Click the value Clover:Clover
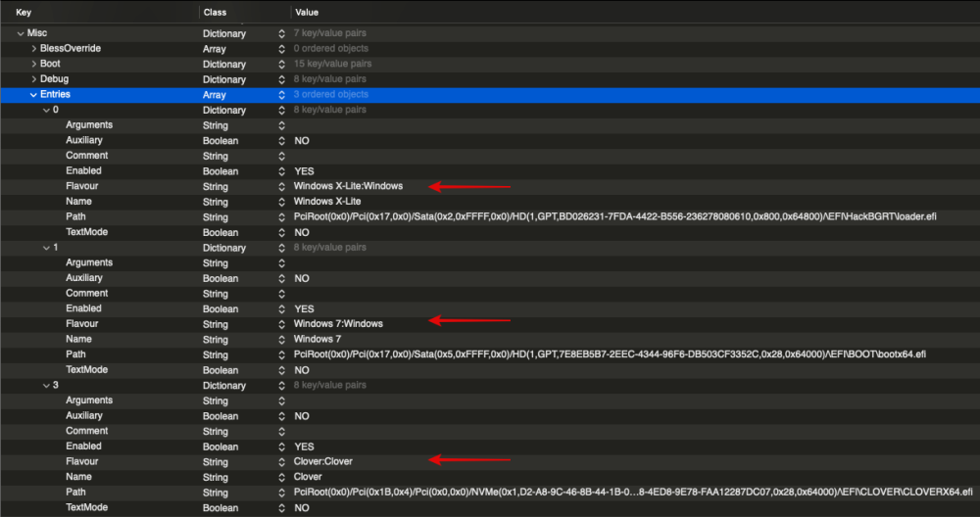 click(323, 461)
